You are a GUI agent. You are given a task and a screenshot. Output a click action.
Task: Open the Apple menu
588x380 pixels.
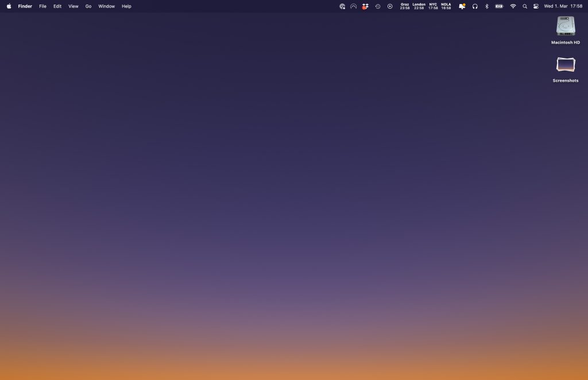point(9,6)
